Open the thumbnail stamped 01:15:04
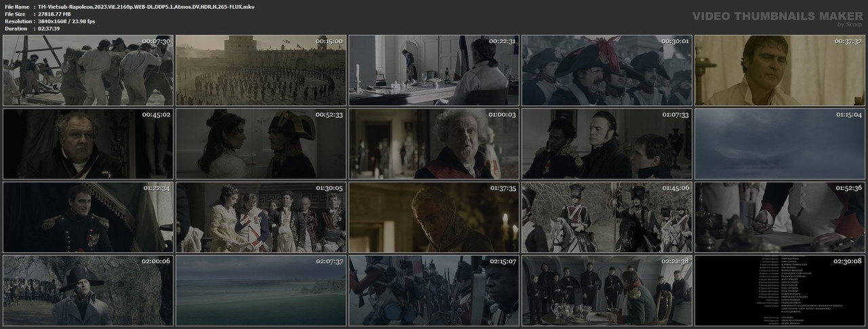This screenshot has width=868, height=329. click(780, 143)
